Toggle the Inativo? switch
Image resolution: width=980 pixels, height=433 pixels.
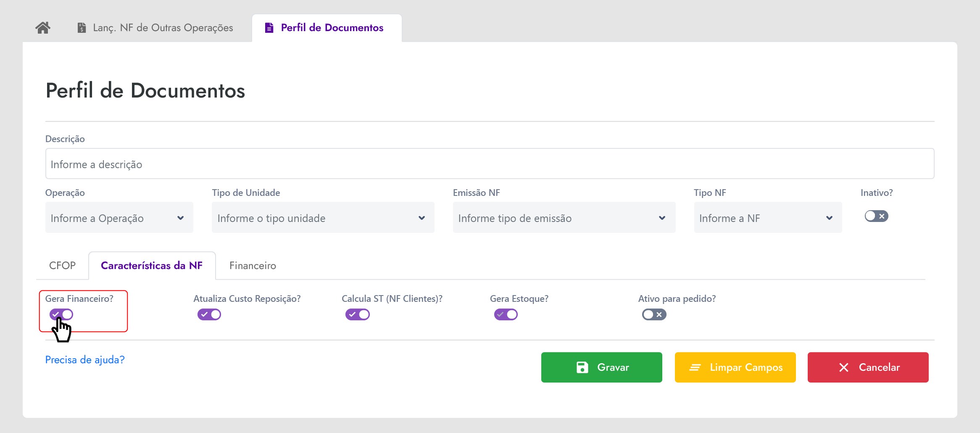(x=876, y=216)
